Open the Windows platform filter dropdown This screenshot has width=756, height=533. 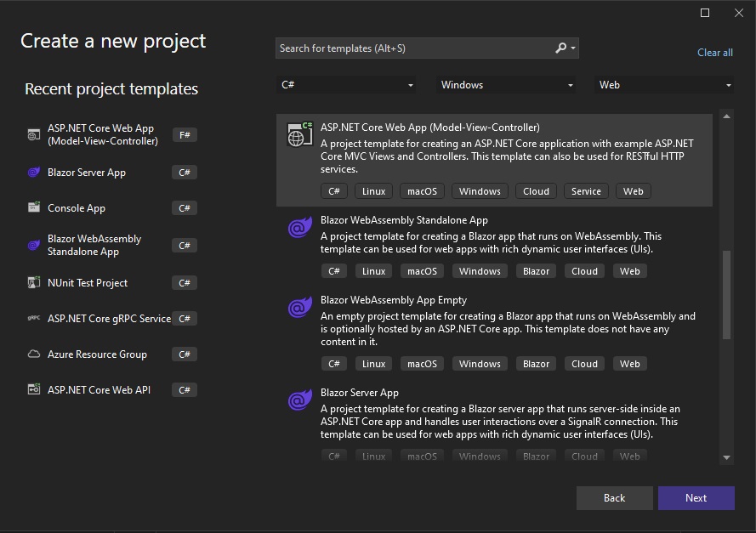[x=506, y=85]
